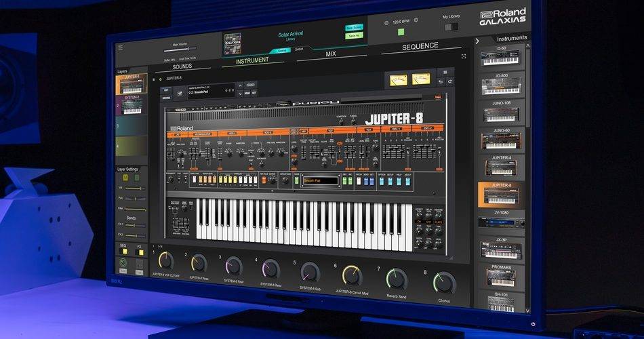This screenshot has width=644, height=339.
Task: Select the PROMARS instrument thumbnail
Action: 502,278
